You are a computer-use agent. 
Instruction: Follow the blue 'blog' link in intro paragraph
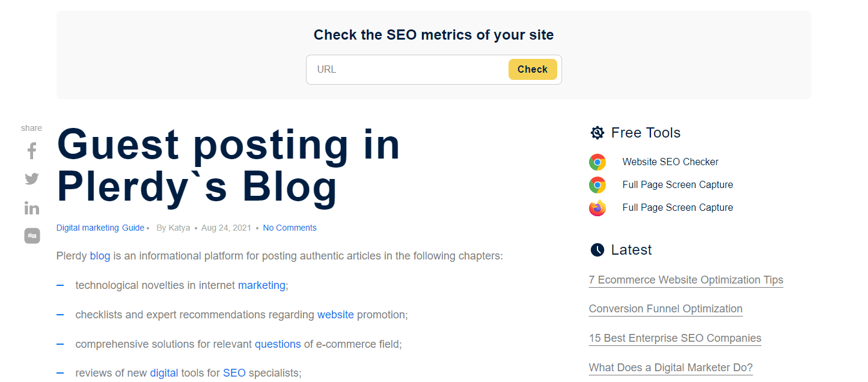100,256
